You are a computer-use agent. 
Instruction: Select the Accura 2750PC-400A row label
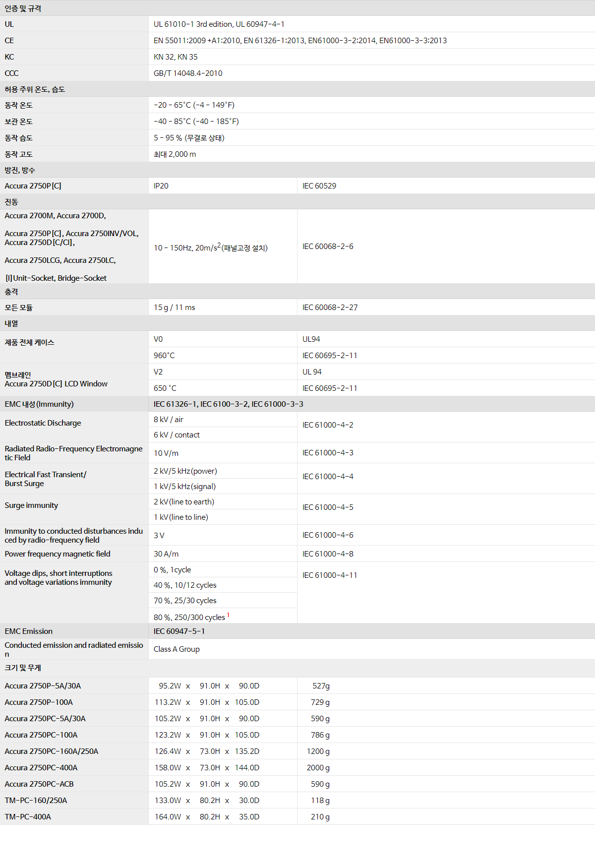[41, 768]
